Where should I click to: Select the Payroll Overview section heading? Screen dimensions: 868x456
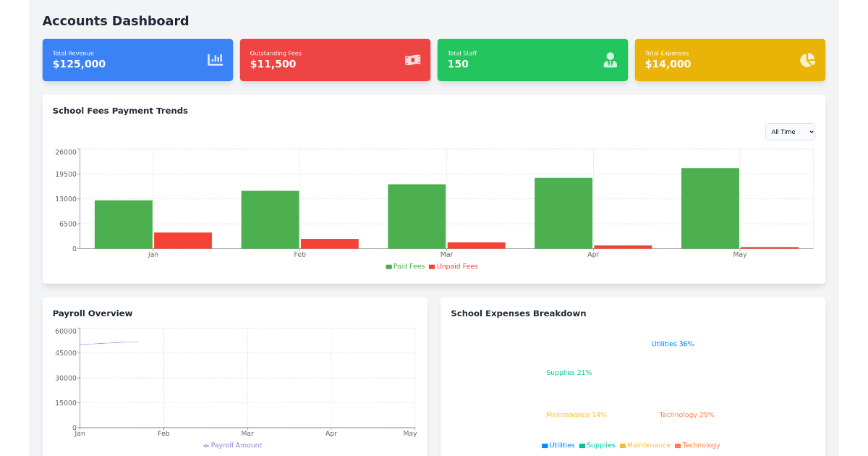coord(93,313)
